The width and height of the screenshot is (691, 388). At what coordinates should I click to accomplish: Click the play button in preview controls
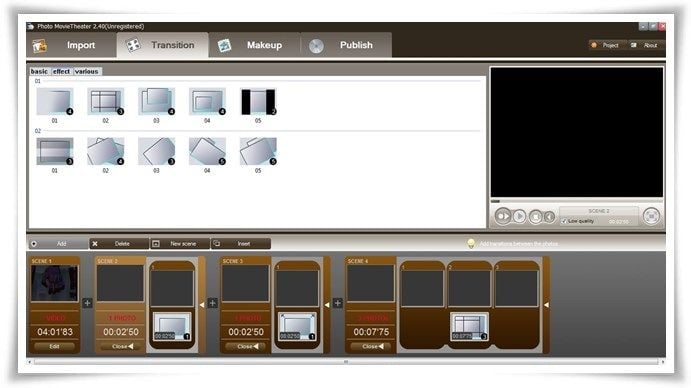pos(520,216)
